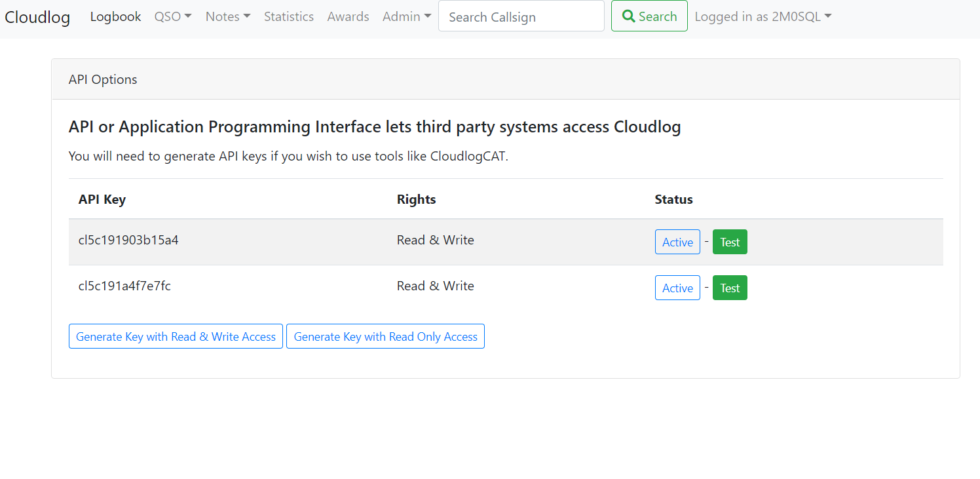The image size is (980, 479).
Task: Generate Key with Read & Write Access
Action: pyautogui.click(x=176, y=335)
